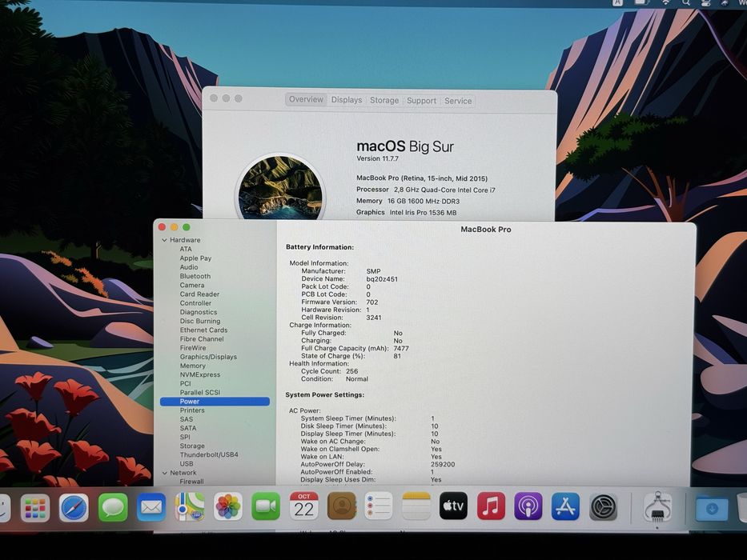Open NVMExpress in the sidebar
The width and height of the screenshot is (747, 560).
[200, 374]
